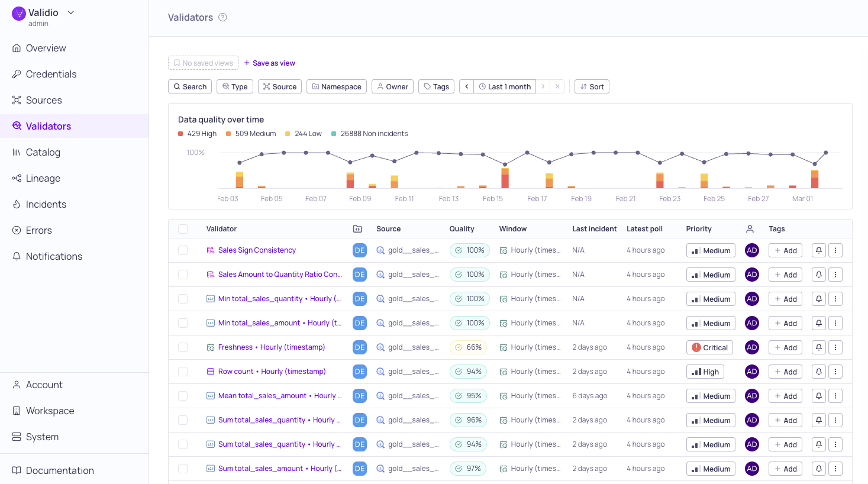The image size is (868, 484).
Task: Add a tag to Sales Sign Consistency
Action: tap(785, 250)
